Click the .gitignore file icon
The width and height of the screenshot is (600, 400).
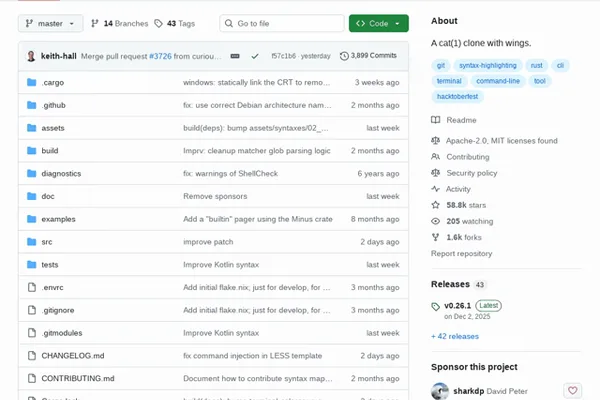(32, 310)
